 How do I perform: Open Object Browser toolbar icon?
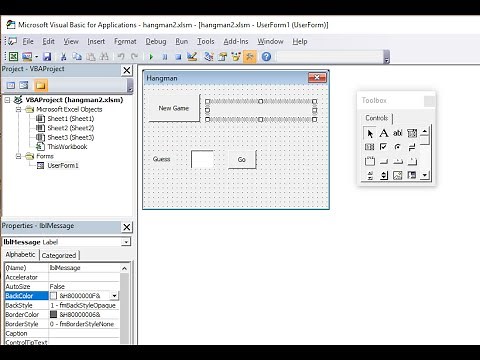pos(236,57)
